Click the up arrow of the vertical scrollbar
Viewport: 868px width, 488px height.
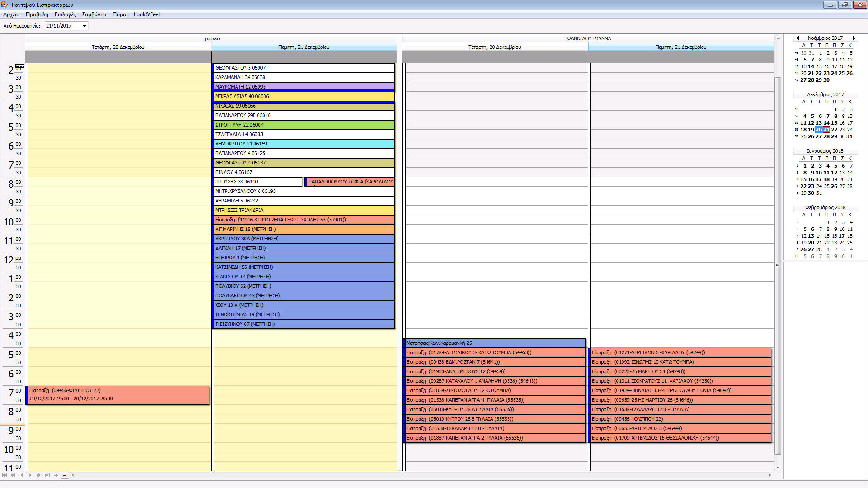coord(778,38)
